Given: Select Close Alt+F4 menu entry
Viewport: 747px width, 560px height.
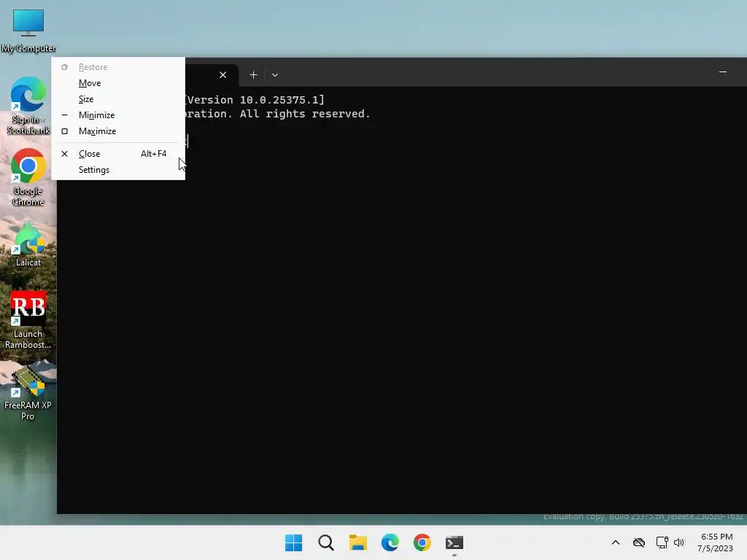Looking at the screenshot, I should 118,154.
